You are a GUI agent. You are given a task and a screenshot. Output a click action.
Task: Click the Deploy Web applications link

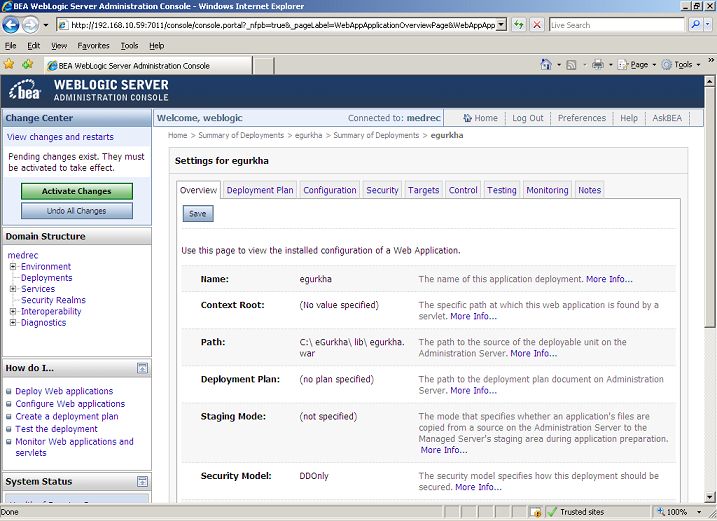[64, 391]
